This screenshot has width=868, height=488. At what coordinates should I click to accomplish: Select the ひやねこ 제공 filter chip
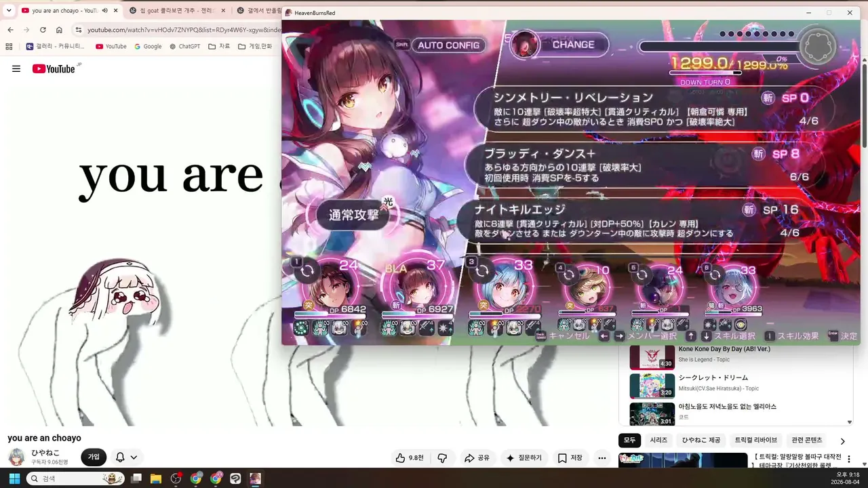701,440
